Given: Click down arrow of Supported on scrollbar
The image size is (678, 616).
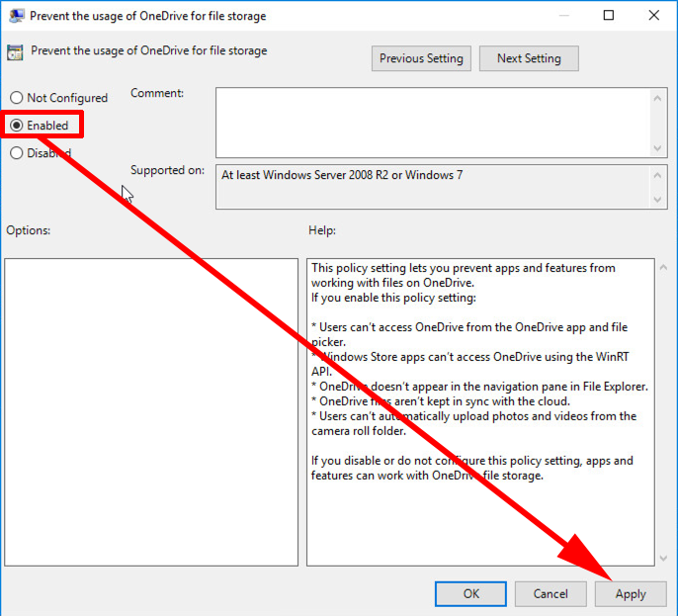Looking at the screenshot, I should pyautogui.click(x=657, y=200).
